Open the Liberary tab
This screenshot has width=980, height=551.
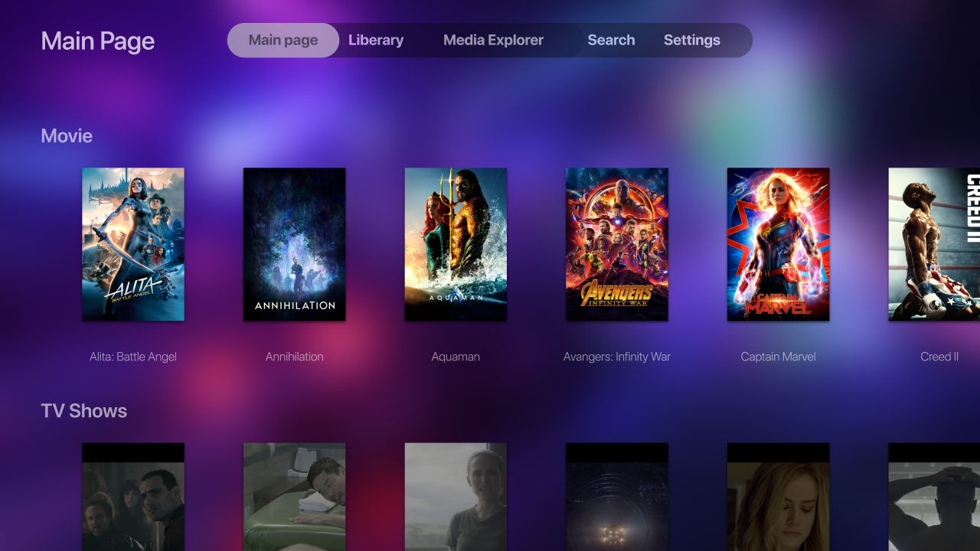376,41
